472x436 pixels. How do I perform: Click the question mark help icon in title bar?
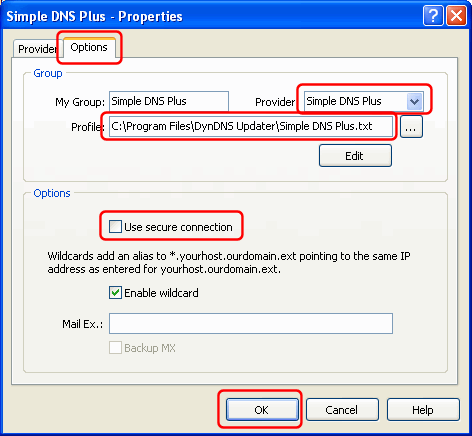[x=433, y=15]
